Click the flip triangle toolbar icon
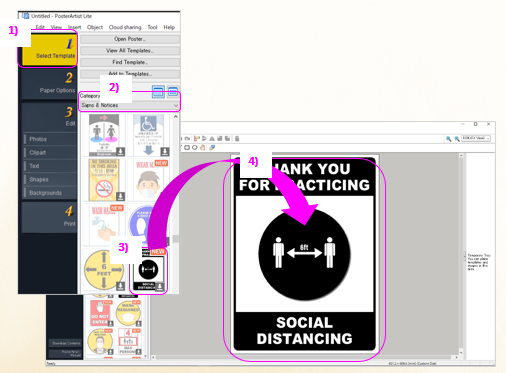 click(x=211, y=138)
